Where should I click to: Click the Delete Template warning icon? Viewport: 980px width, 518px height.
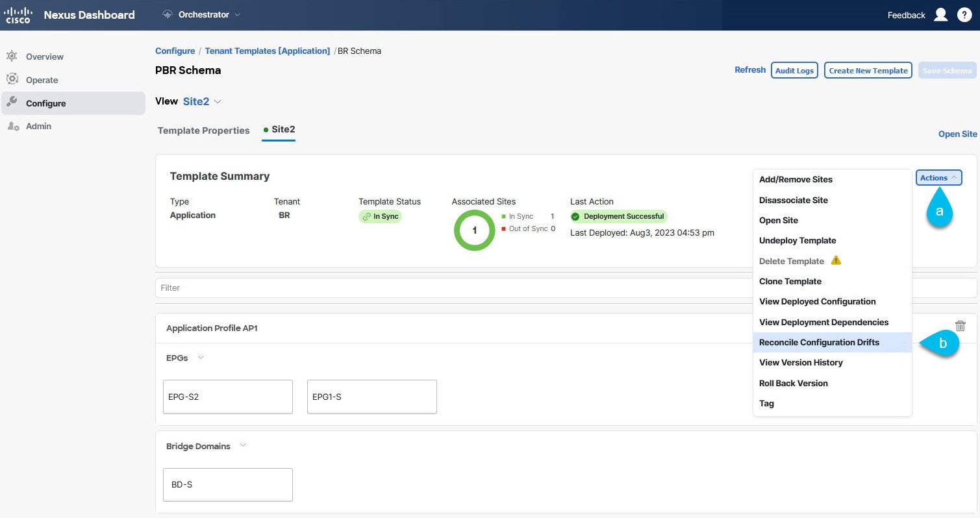tap(836, 260)
